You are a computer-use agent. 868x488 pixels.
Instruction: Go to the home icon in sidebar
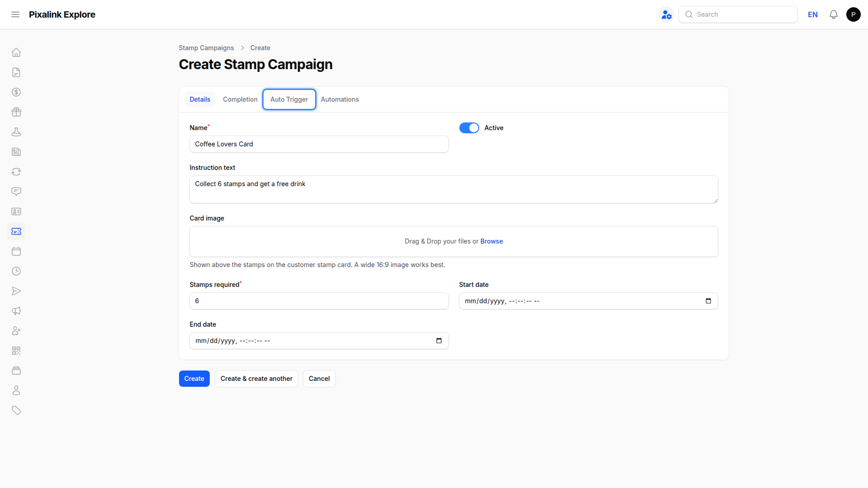[x=16, y=52]
